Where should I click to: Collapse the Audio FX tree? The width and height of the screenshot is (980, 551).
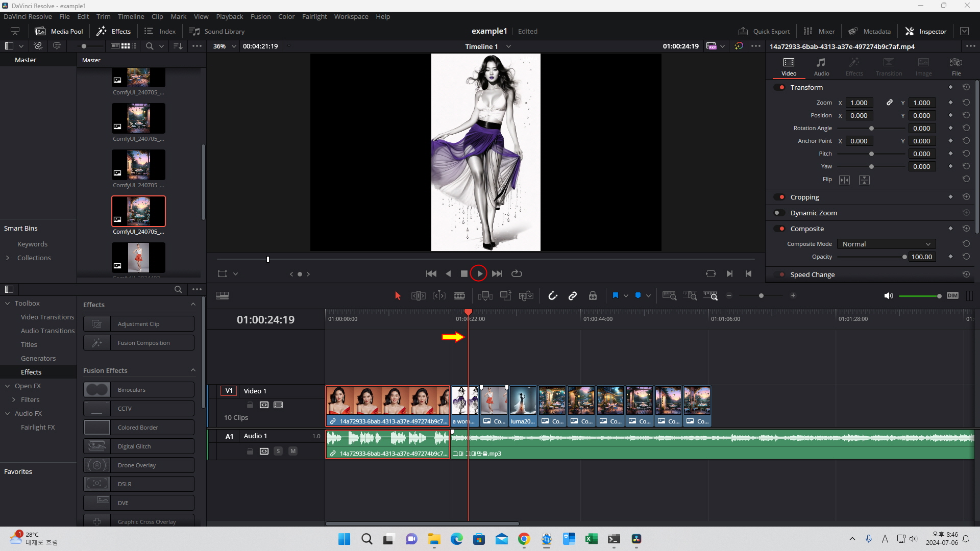click(8, 414)
